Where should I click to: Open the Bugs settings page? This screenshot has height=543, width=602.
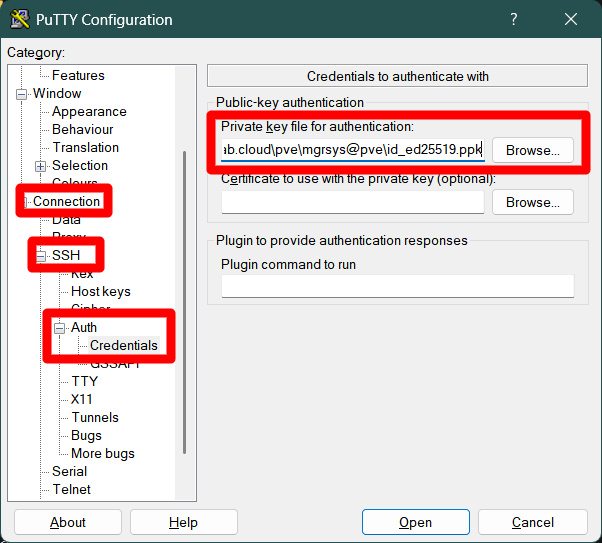click(x=86, y=435)
